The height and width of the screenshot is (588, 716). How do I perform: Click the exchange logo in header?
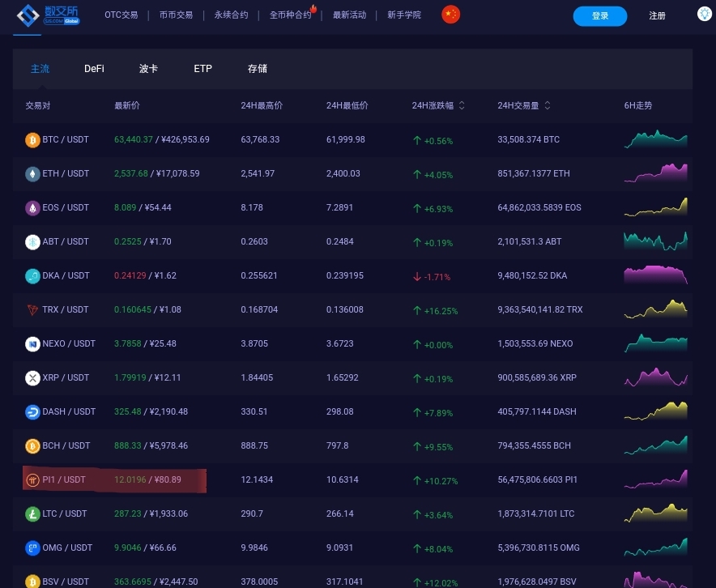click(x=49, y=15)
